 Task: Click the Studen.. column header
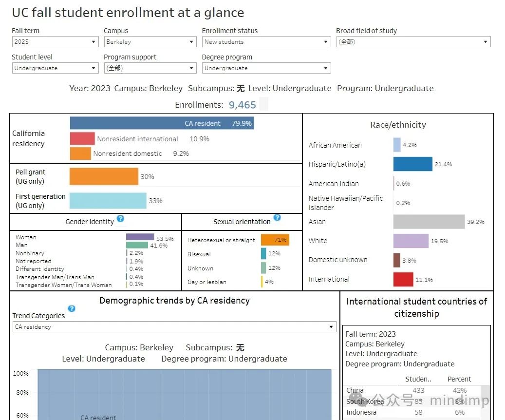pos(418,379)
